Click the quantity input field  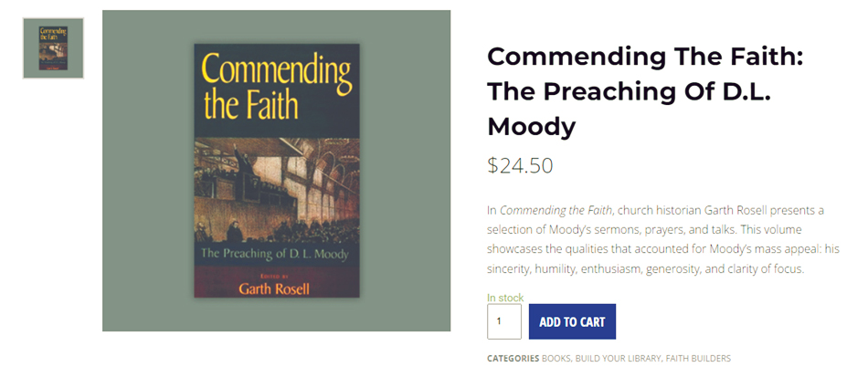click(504, 321)
